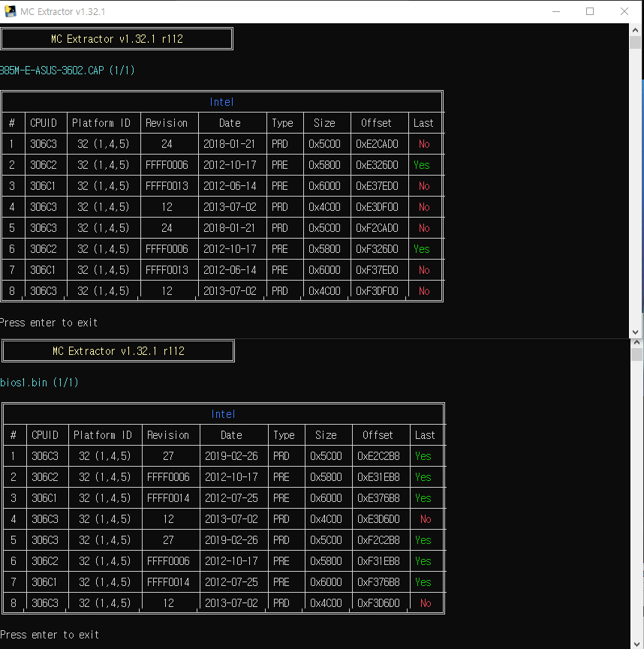Select file name B85M-E-ASUS-3602.CAP (1/1)
Screen dimensions: 644x649
(x=67, y=71)
